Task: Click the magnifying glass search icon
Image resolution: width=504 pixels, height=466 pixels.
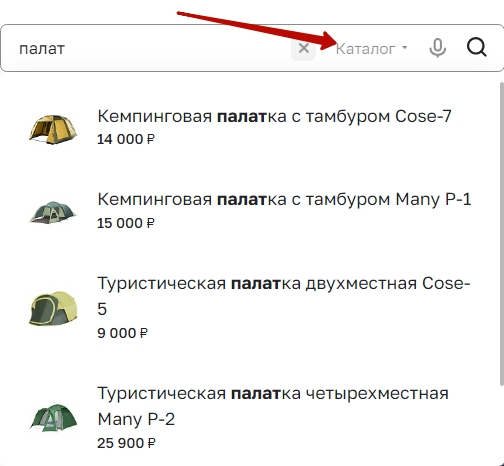Action: 477,48
